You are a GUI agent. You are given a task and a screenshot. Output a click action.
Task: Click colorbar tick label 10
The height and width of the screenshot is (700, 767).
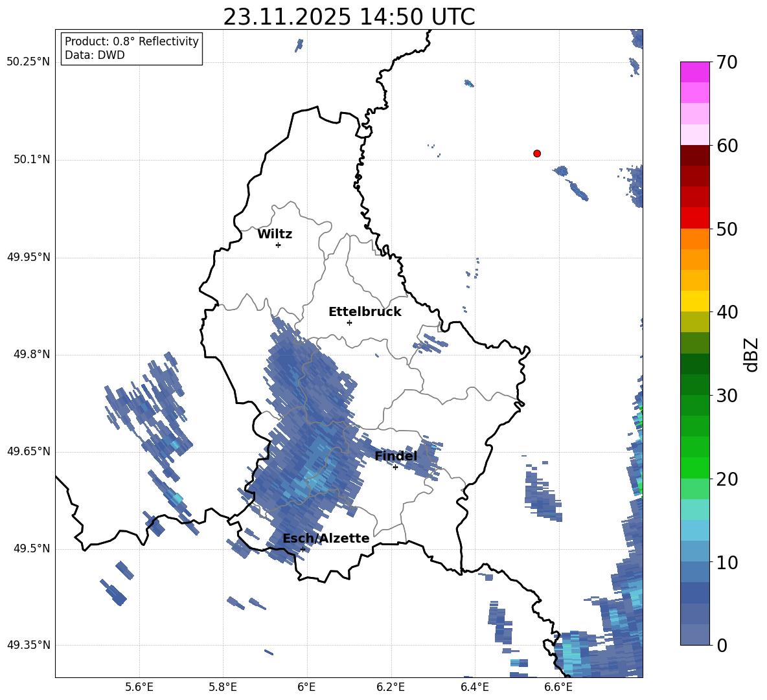727,562
